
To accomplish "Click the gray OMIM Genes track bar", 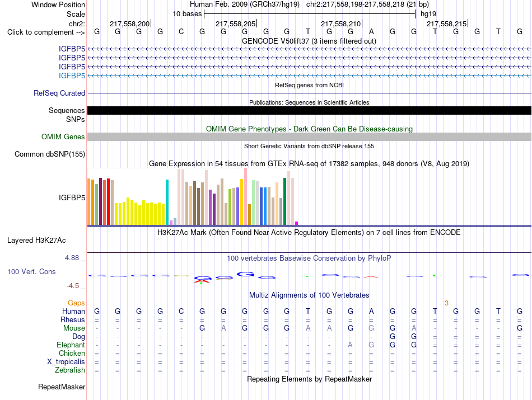I will (309, 137).
